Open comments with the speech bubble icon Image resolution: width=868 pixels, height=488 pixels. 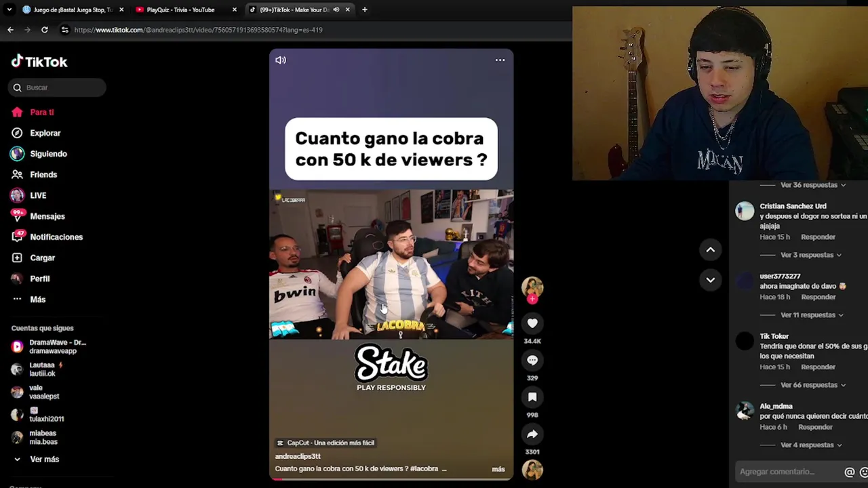(x=532, y=361)
